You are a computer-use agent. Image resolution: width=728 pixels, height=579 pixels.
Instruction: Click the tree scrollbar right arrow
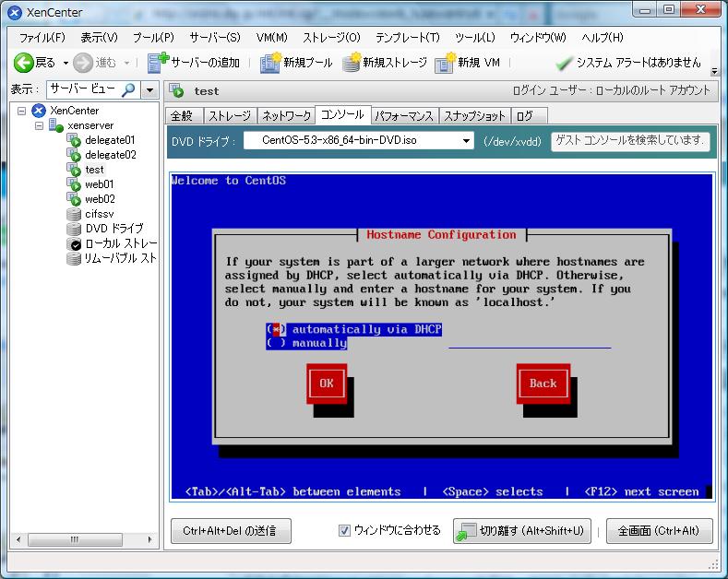[149, 539]
